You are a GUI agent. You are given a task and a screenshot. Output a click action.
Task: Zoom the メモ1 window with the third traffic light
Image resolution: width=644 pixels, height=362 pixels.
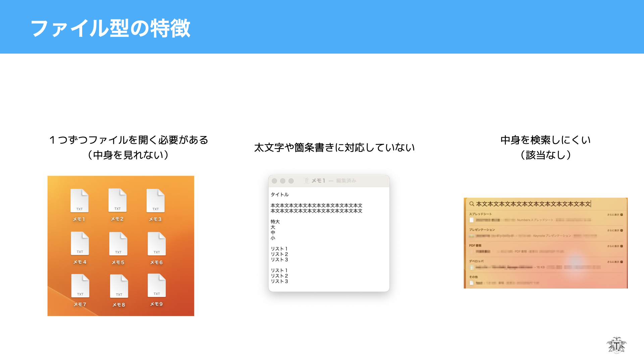pyautogui.click(x=291, y=181)
